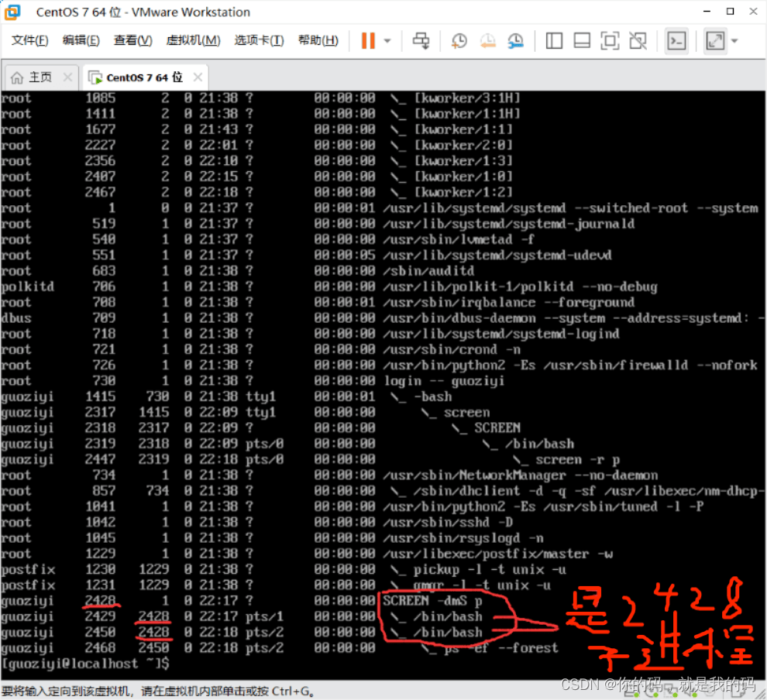Switch to the 主页 tab

coord(36,77)
